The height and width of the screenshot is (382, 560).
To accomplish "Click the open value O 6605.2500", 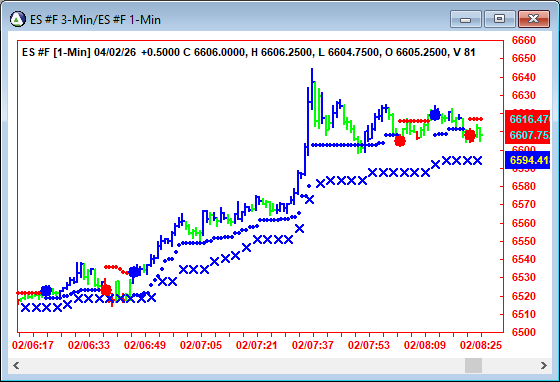I will [x=416, y=52].
